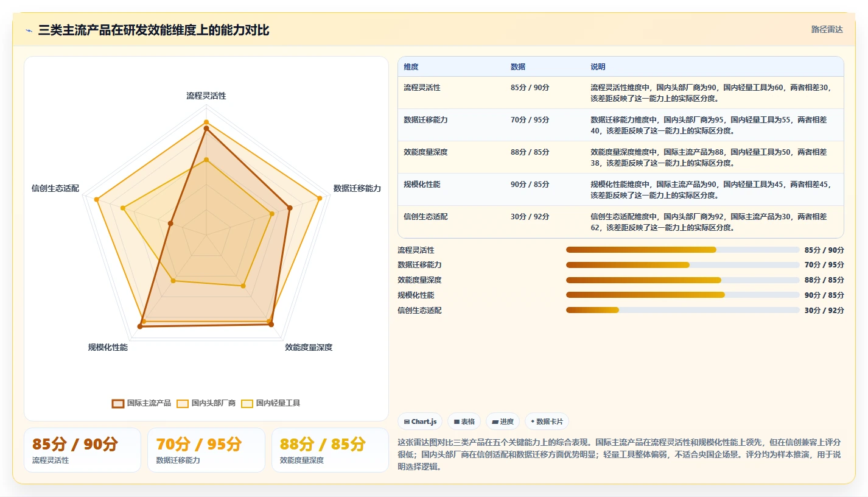Image resolution: width=868 pixels, height=497 pixels.
Task: Click the 信创生态适配 label in the progress list
Action: 419,311
